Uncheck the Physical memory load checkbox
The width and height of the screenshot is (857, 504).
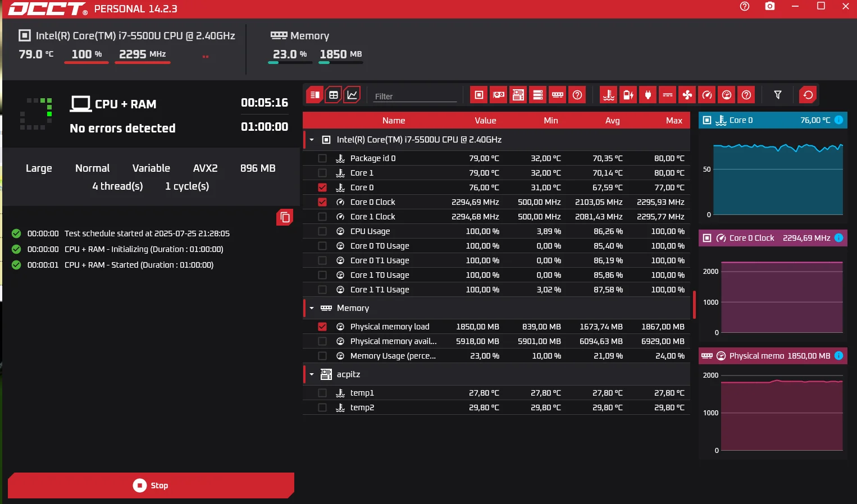[x=322, y=327]
